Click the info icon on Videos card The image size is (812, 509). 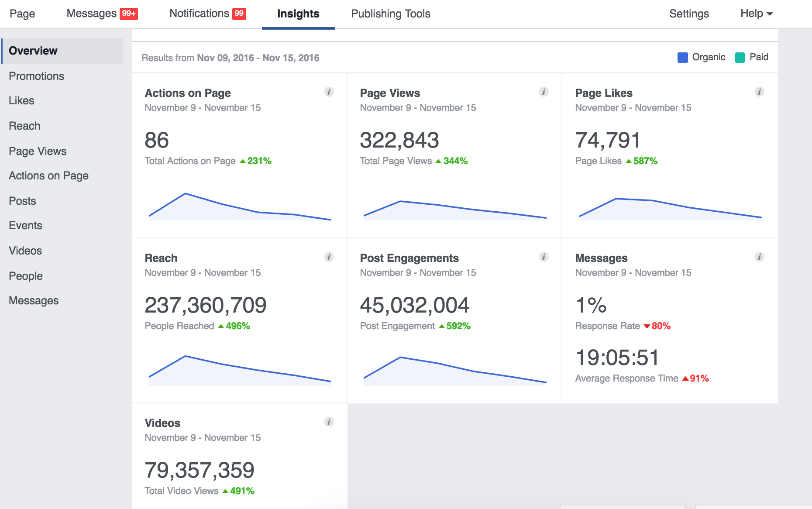click(329, 422)
